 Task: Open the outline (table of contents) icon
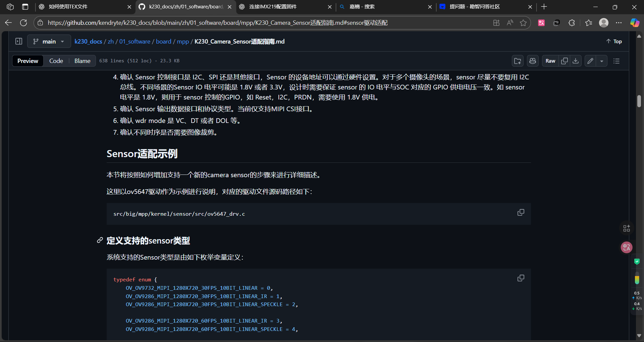coord(616,61)
